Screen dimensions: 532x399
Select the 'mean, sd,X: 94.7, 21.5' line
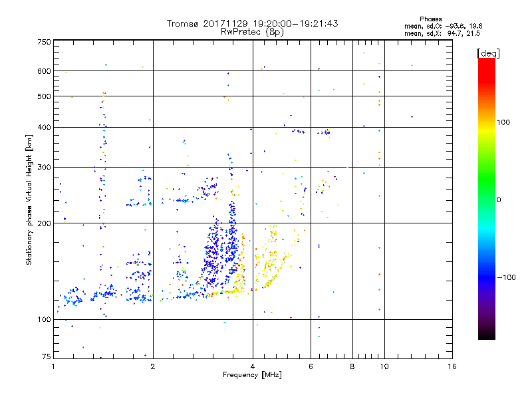tap(442, 33)
